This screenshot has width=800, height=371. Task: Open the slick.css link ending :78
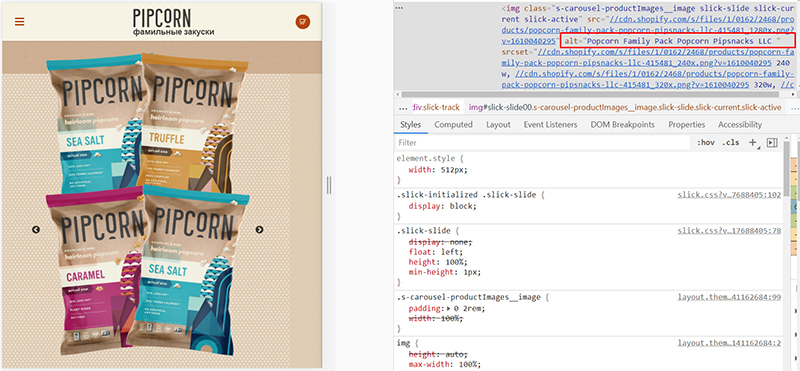(729, 231)
